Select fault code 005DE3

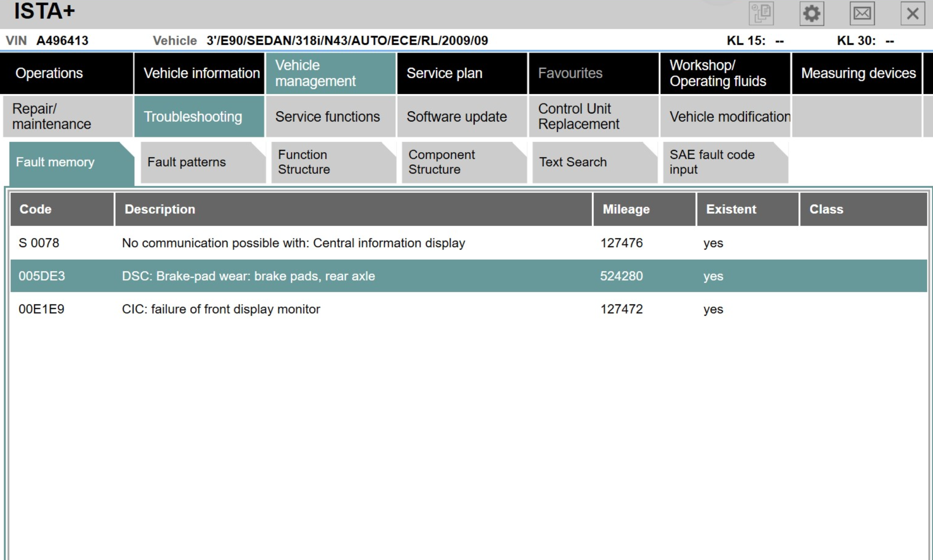pos(42,276)
